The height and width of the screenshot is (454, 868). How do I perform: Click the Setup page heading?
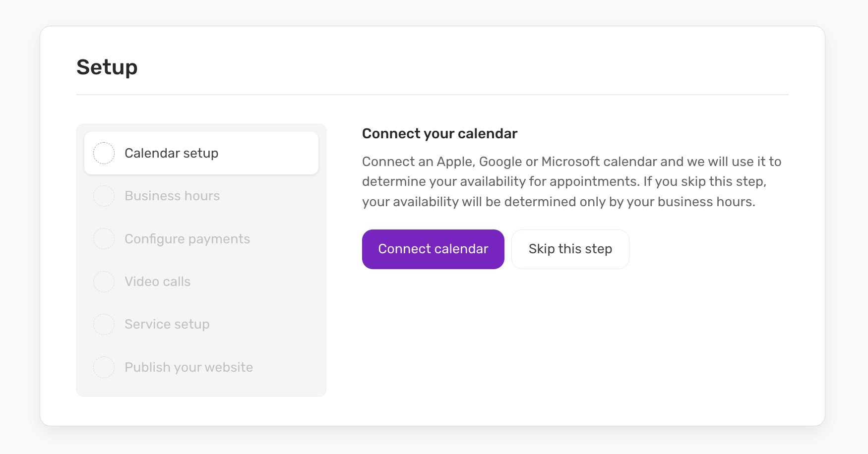pyautogui.click(x=107, y=67)
